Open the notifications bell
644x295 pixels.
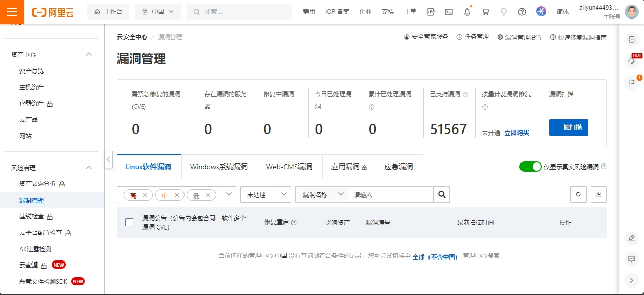point(467,11)
